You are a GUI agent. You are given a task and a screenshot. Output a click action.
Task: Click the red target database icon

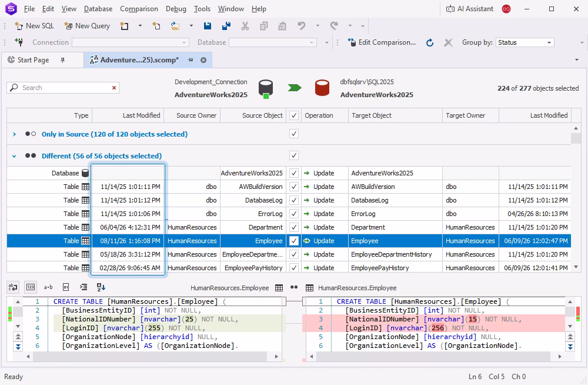(x=322, y=88)
